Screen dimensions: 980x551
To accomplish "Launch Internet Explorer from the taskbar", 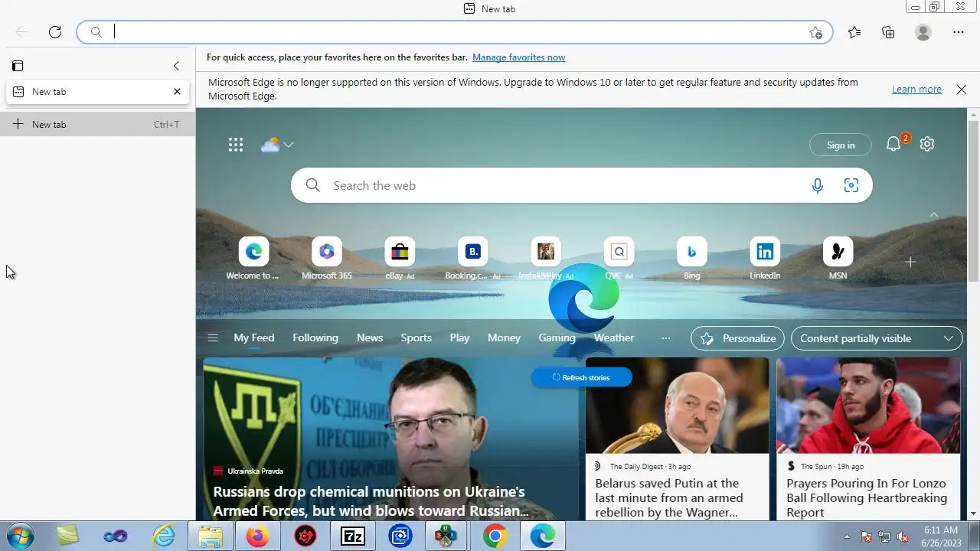I will pos(163,536).
